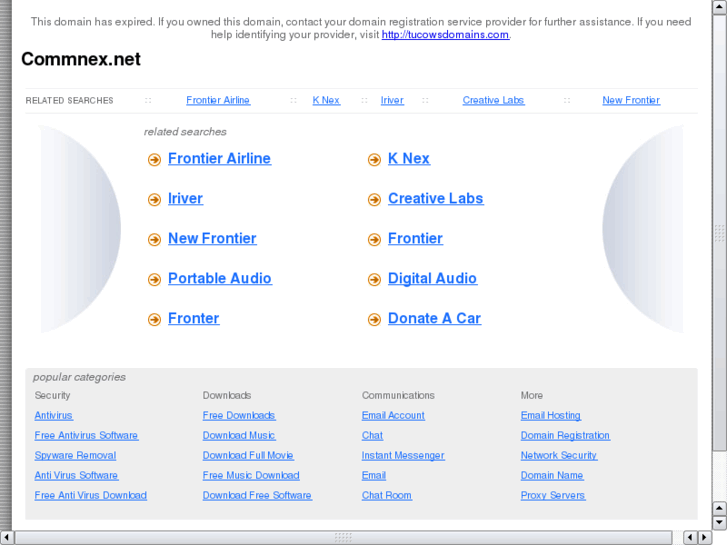Open the Free Music Download link
Image resolution: width=727 pixels, height=545 pixels.
click(251, 475)
